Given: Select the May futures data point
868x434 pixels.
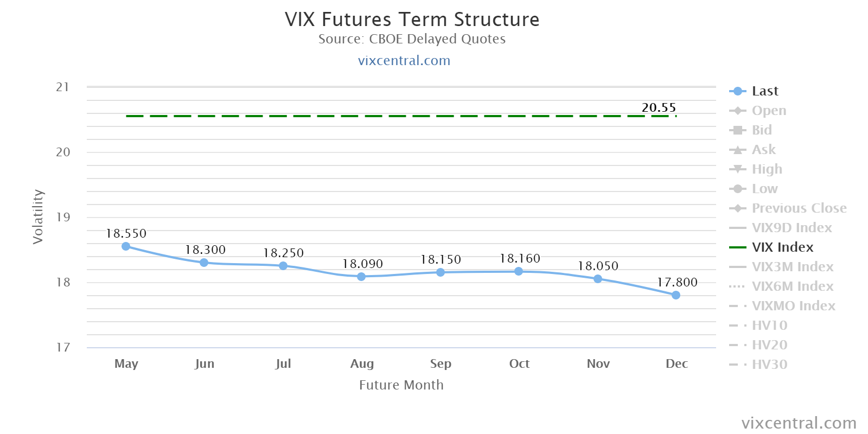Looking at the screenshot, I should click(126, 246).
